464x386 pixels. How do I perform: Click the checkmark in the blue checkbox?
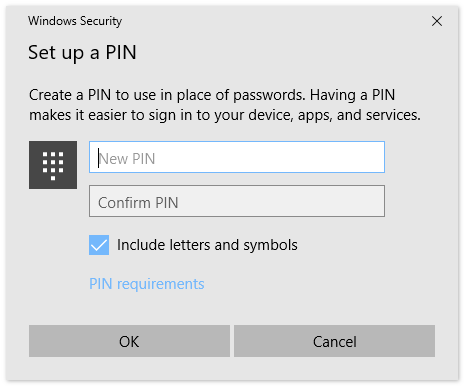click(99, 245)
